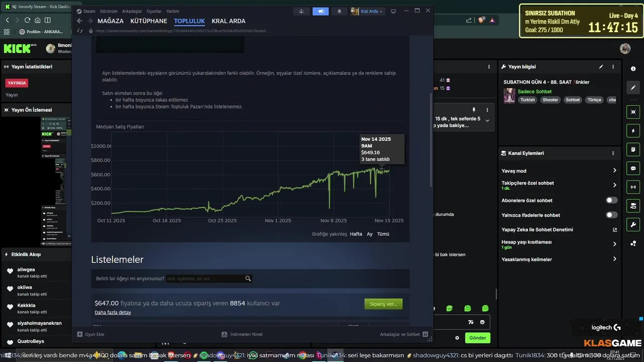The image size is (644, 362).
Task: Click screen capture icon in right sidebar
Action: [633, 112]
